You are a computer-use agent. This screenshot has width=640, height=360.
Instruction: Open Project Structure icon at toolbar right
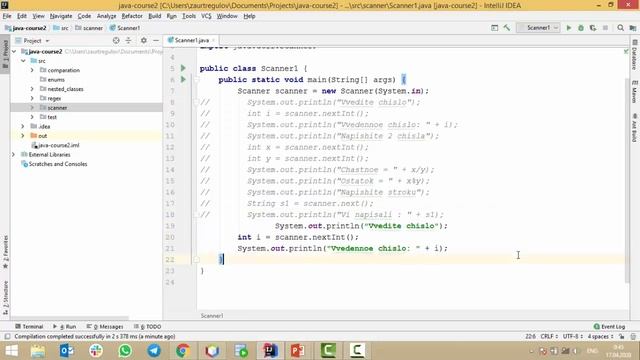[633, 28]
